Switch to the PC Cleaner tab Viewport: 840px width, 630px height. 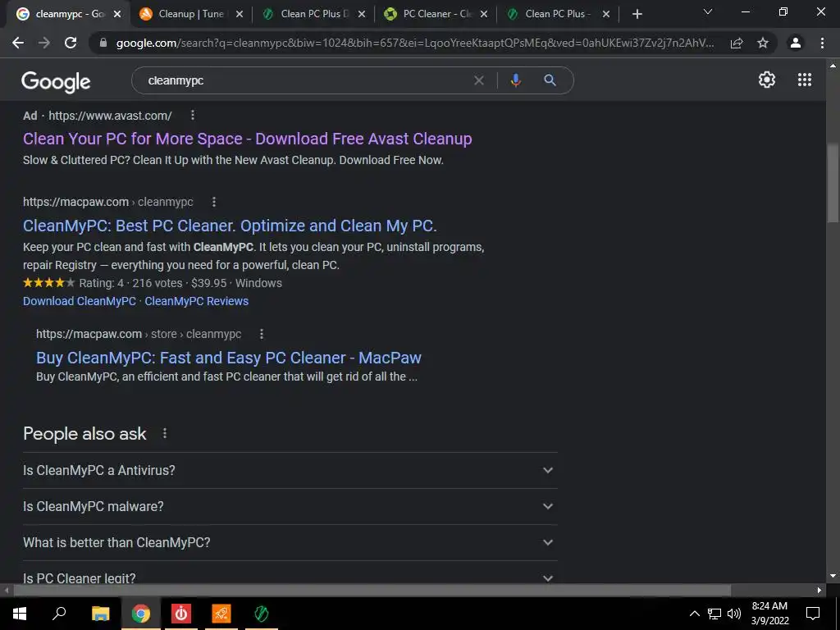(x=435, y=15)
